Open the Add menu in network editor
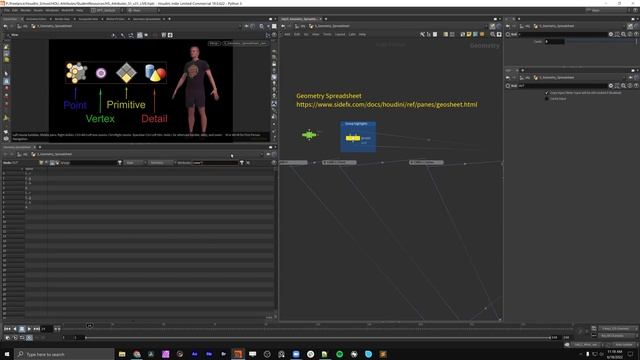 tap(287, 35)
